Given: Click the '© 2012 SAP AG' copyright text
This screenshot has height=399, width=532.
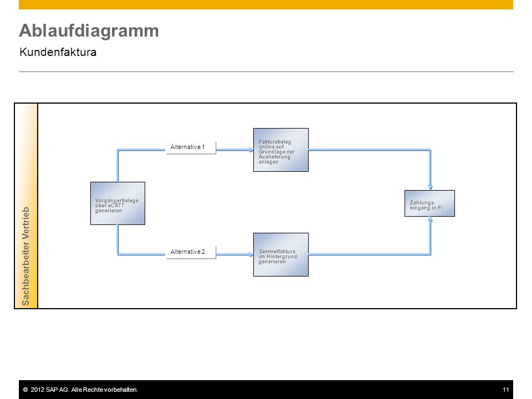Looking at the screenshot, I should 80,390.
